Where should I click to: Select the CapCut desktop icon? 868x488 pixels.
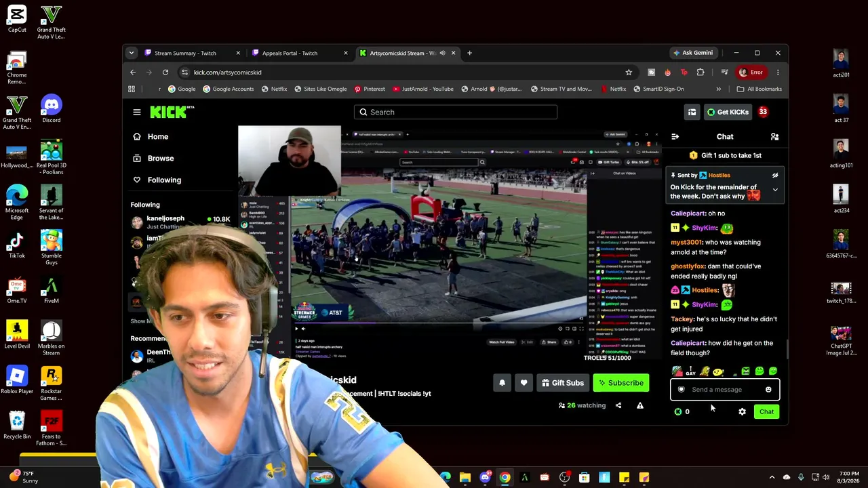pyautogui.click(x=17, y=18)
